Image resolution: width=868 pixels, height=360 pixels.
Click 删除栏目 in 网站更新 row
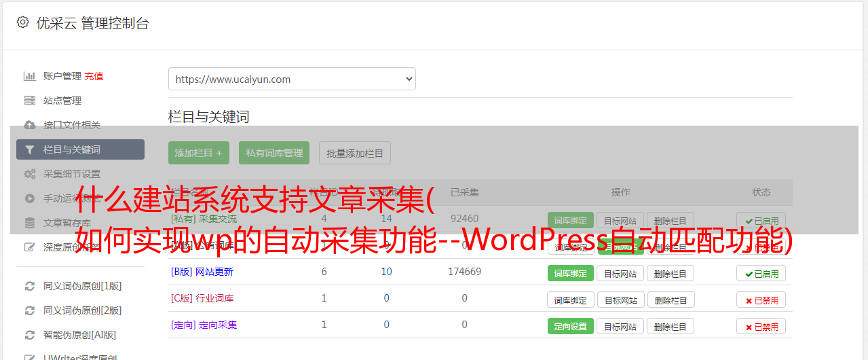click(670, 273)
